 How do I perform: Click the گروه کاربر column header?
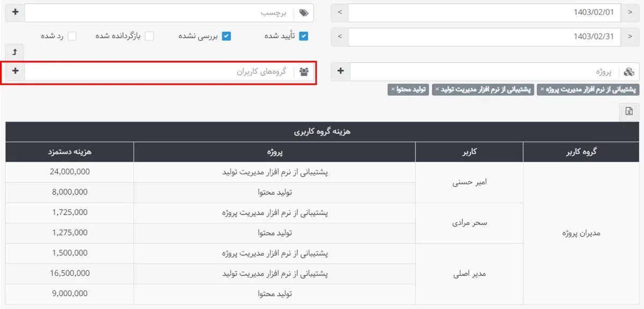tap(581, 152)
